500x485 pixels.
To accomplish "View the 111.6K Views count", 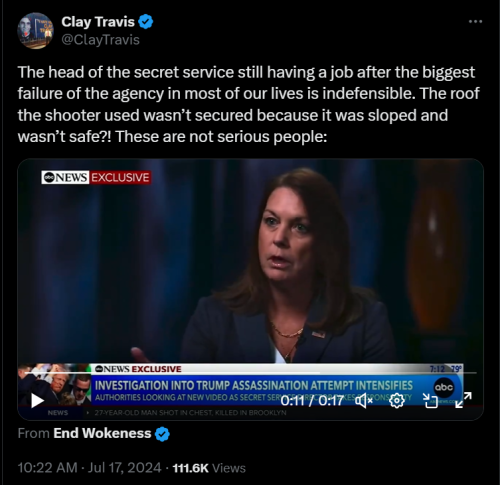I will coord(209,468).
